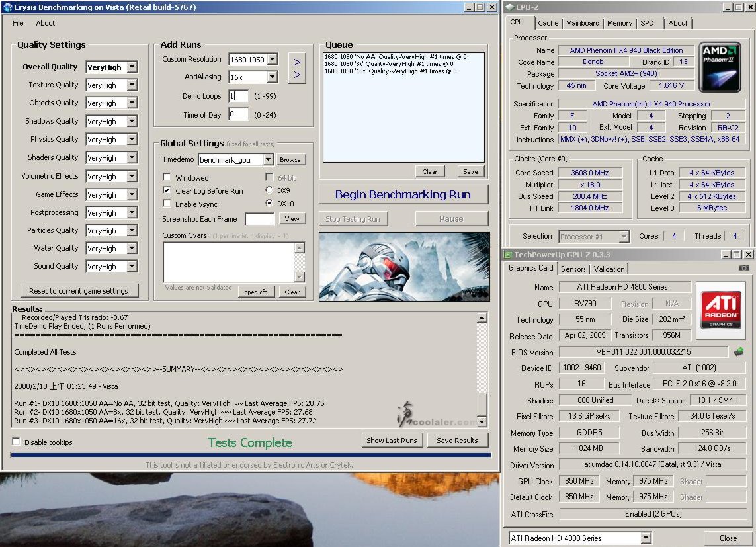Open the Postprocessing dropdown
This screenshot has height=547, width=756.
(132, 212)
